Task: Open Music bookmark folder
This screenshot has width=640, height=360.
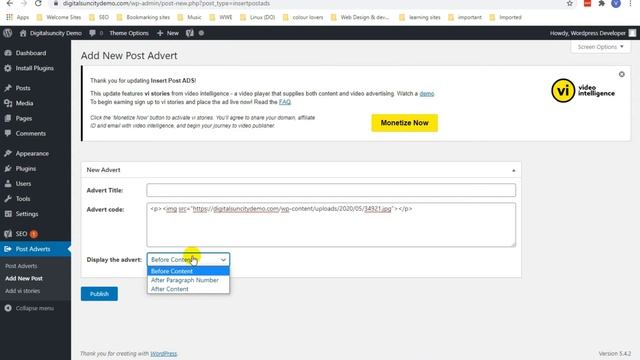Action: point(190,18)
